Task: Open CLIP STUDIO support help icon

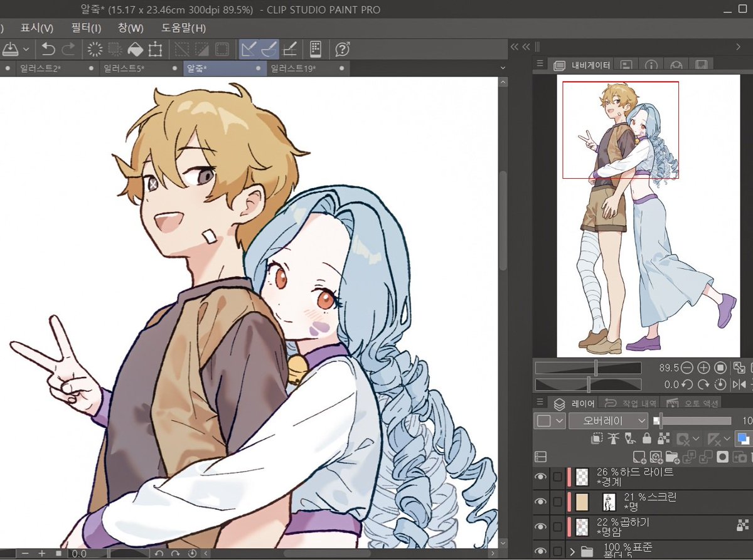Action: point(343,49)
